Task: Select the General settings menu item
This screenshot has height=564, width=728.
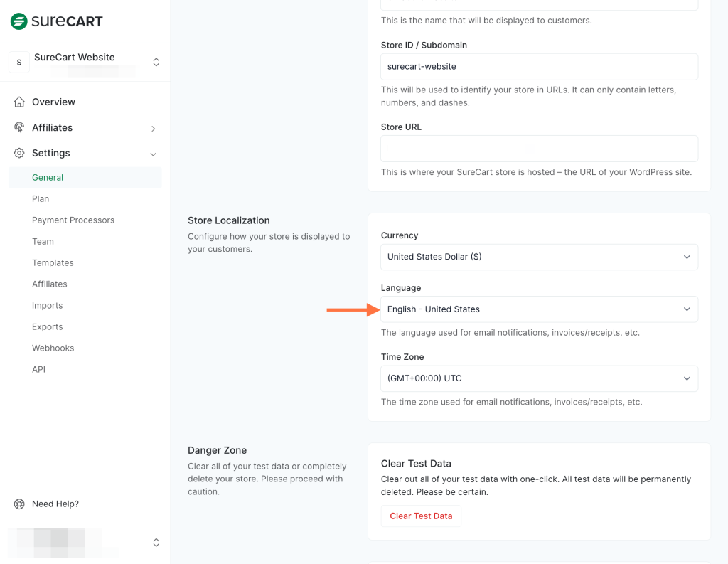Action: (48, 178)
